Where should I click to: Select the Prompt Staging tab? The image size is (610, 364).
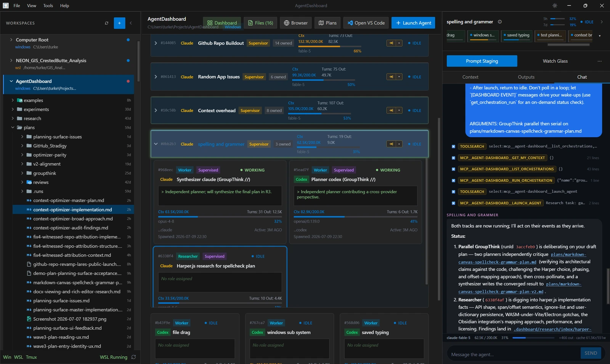click(482, 61)
